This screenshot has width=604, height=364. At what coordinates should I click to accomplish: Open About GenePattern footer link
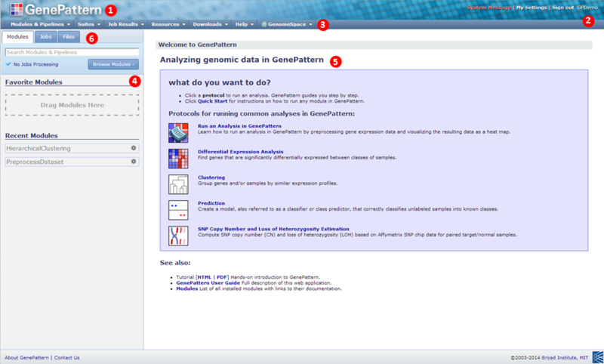pos(27,357)
